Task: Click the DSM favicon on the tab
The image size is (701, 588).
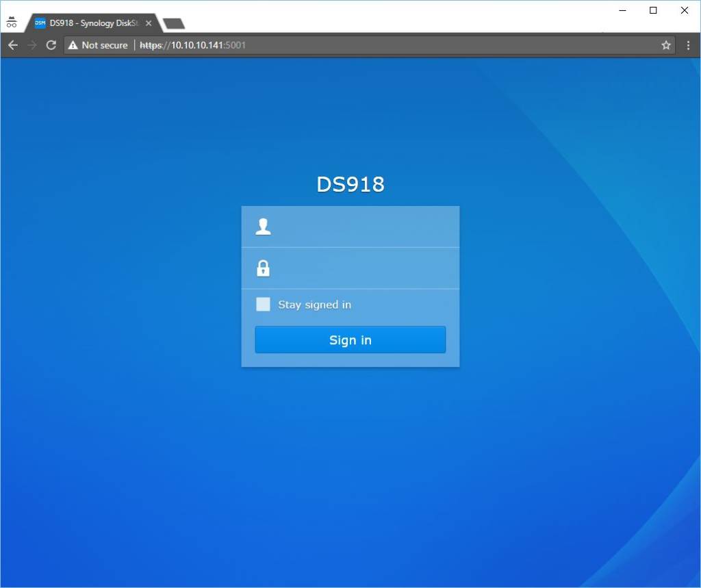Action: click(40, 23)
